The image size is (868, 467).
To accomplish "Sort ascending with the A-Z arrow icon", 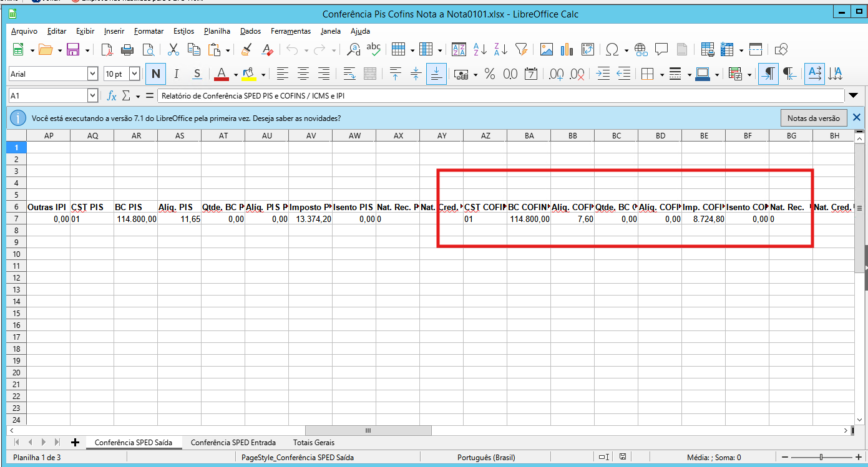I will (x=479, y=50).
